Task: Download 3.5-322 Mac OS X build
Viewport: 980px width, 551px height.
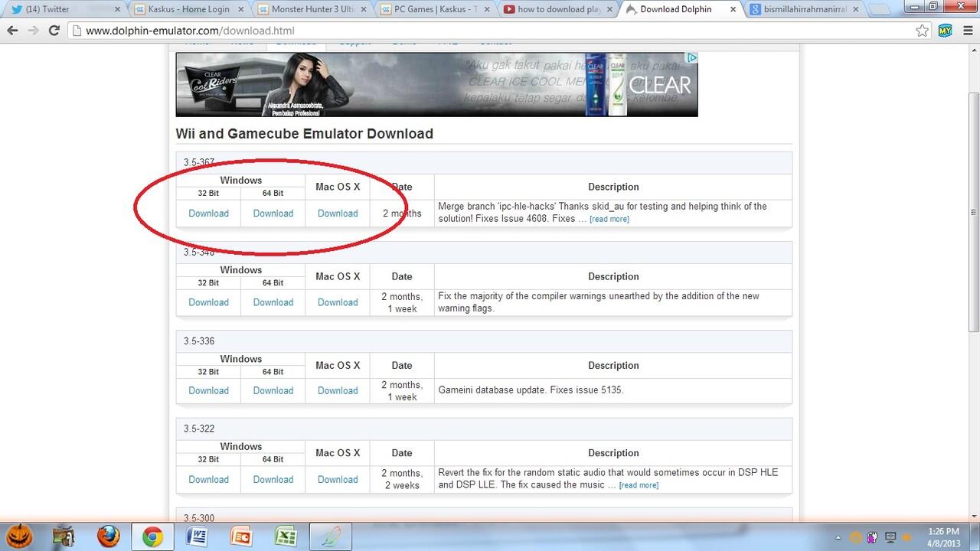Action: click(338, 479)
